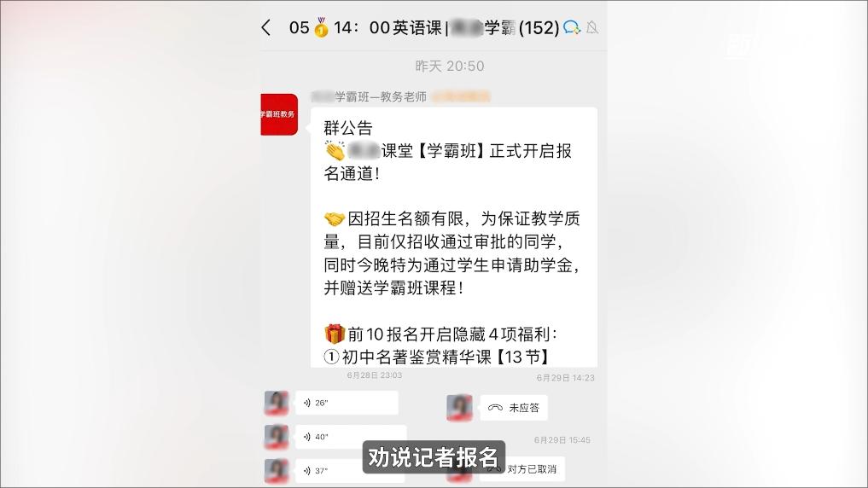Tap the gold medal emoji in the title
Screen dimensions: 868x488
click(321, 27)
